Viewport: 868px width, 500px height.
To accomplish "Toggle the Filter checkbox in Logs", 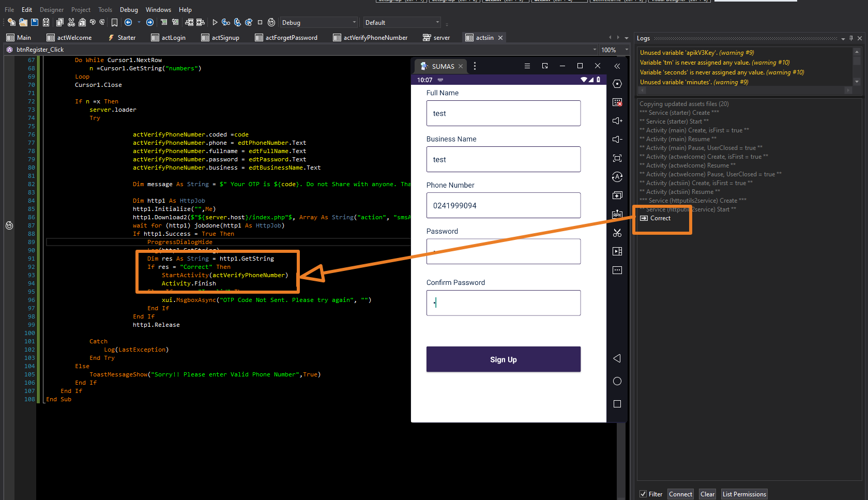I will point(643,494).
